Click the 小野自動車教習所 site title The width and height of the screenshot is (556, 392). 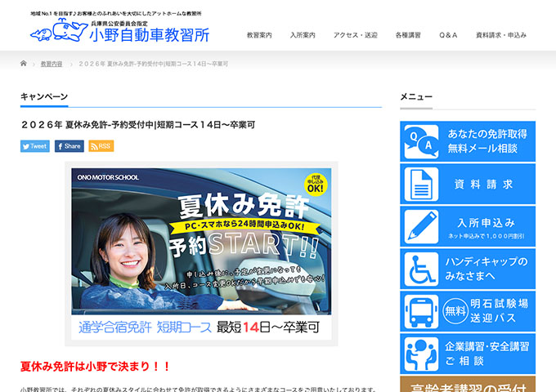point(150,35)
